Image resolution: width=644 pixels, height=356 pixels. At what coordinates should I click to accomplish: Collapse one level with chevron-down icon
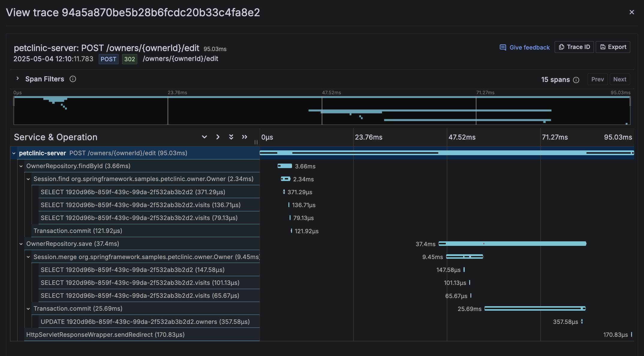(x=204, y=137)
